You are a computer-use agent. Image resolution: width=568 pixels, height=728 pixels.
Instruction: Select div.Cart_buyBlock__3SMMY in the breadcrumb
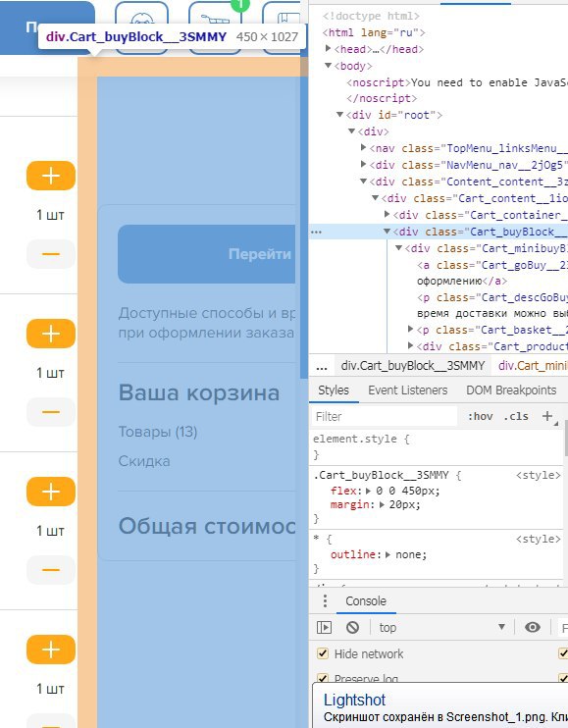tap(413, 366)
